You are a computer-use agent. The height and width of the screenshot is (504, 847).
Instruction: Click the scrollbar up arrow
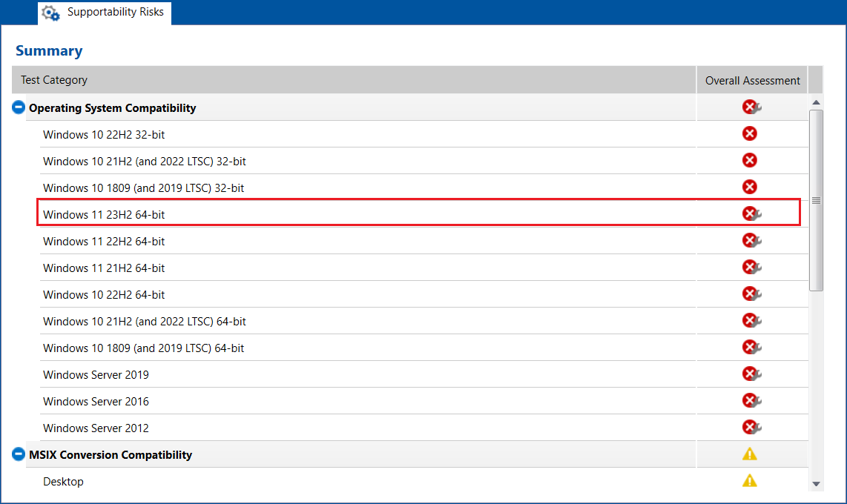pyautogui.click(x=816, y=102)
